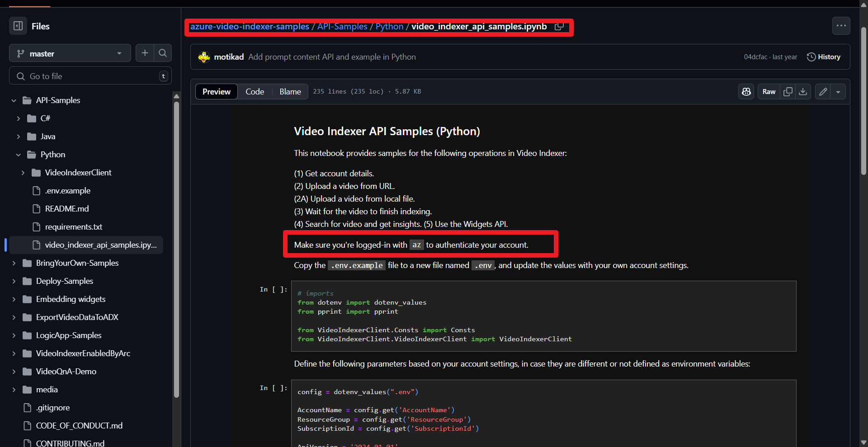Focus the Go to file field
This screenshot has height=447, width=868.
pos(90,76)
